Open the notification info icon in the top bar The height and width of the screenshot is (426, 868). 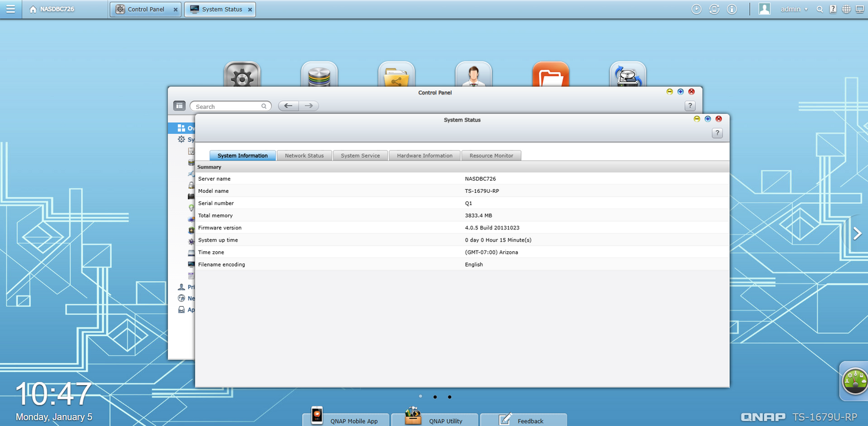[732, 9]
